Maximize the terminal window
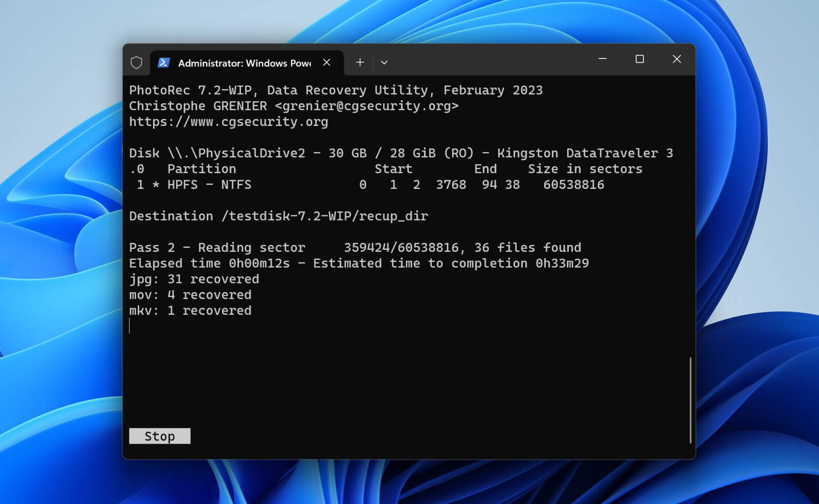Image resolution: width=819 pixels, height=504 pixels. [x=639, y=59]
